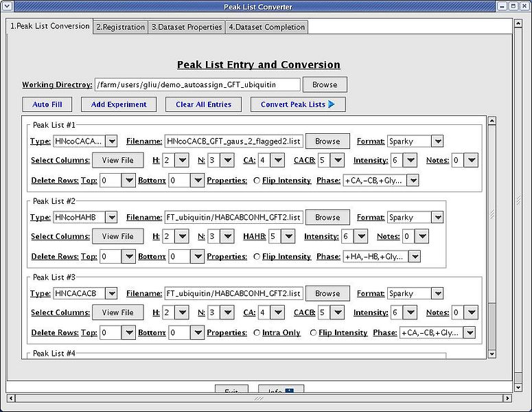Toggle Flip Intensity in Peak List #2

tap(257, 257)
